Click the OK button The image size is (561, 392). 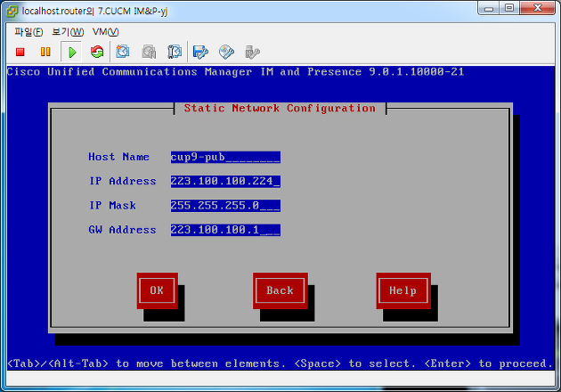click(x=157, y=290)
